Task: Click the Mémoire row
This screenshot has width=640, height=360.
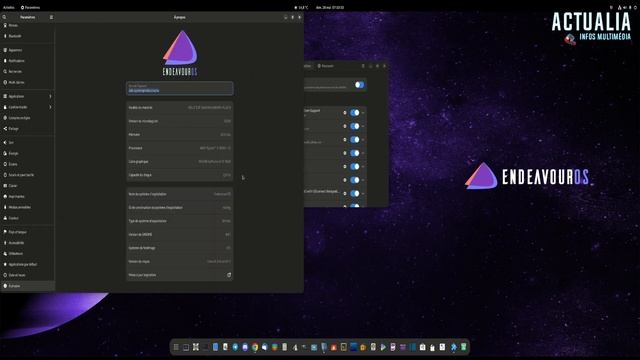Action: (x=180, y=134)
